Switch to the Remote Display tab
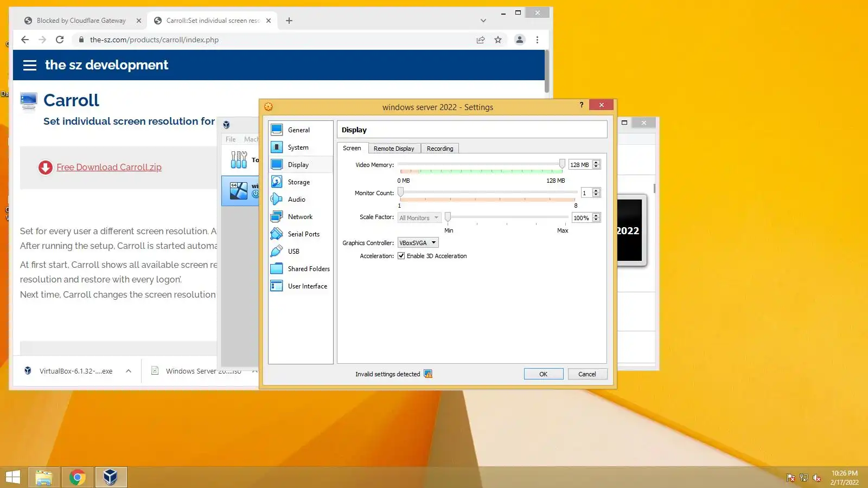Image resolution: width=868 pixels, height=488 pixels. pos(394,149)
